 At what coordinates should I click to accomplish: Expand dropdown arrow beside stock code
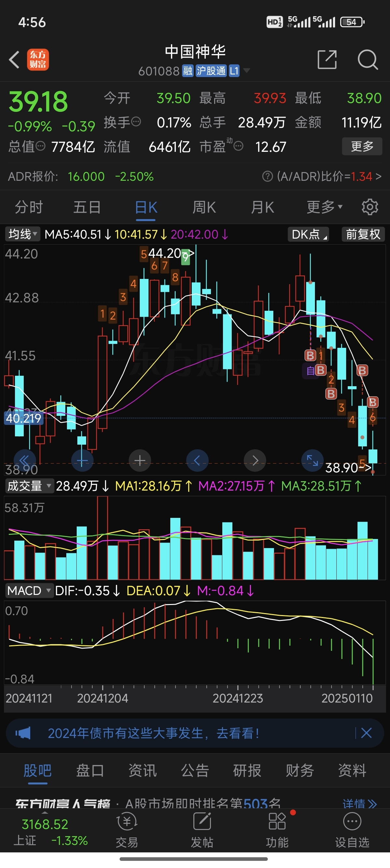(247, 71)
